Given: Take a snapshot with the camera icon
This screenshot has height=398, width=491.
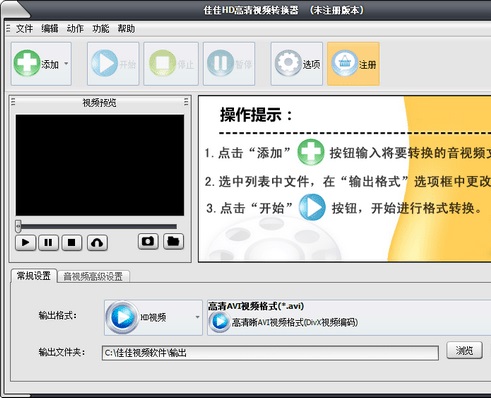Looking at the screenshot, I should (x=148, y=241).
